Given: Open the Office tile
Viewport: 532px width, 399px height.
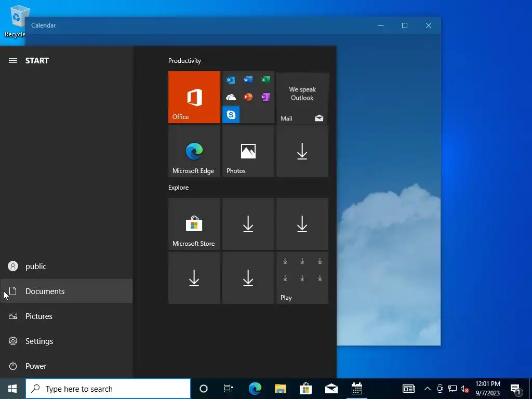Looking at the screenshot, I should tap(194, 97).
